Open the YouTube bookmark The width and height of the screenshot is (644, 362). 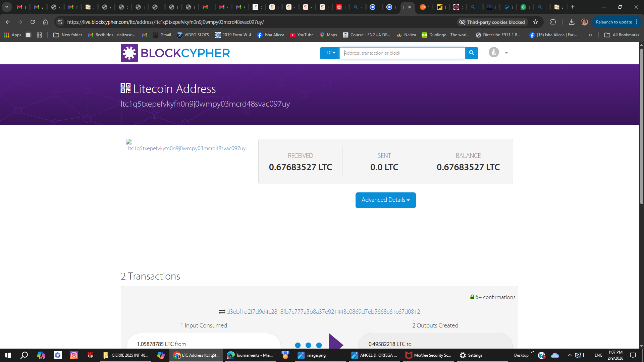302,35
